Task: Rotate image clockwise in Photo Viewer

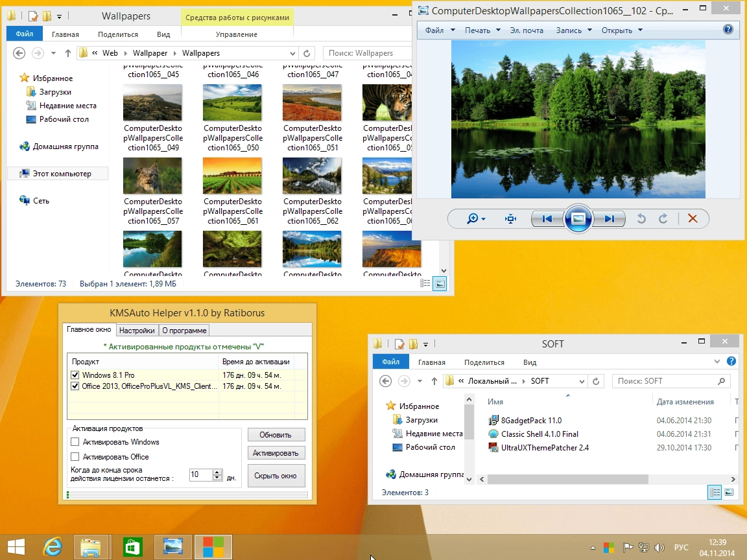Action: tap(663, 218)
